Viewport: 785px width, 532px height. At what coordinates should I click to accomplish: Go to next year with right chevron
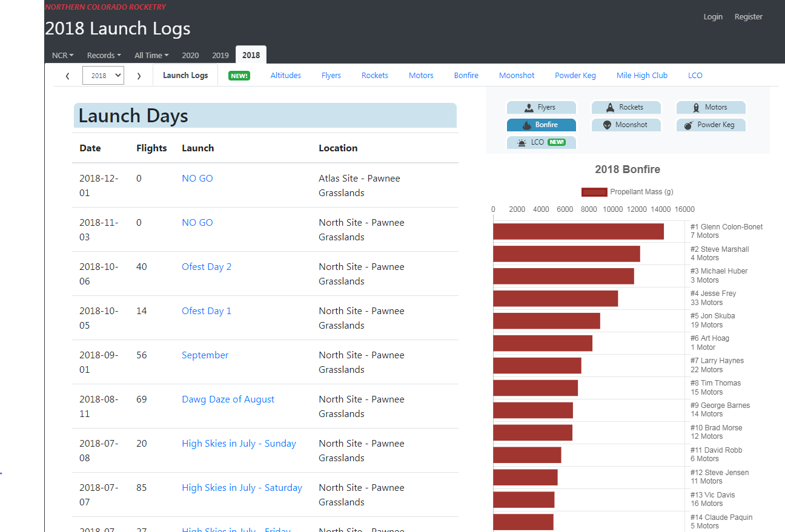pos(139,76)
